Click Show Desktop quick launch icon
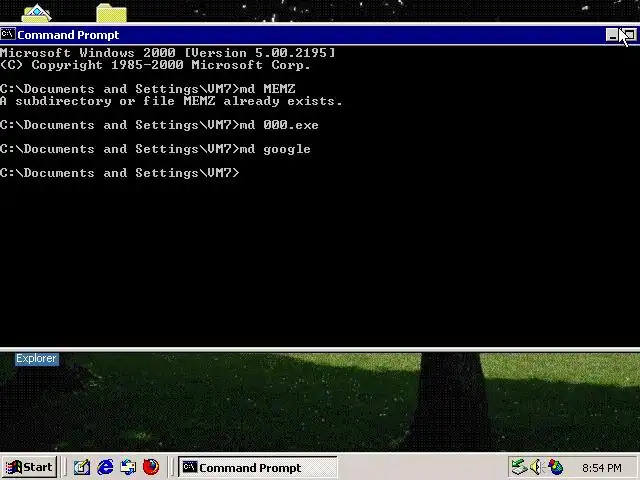This screenshot has width=640, height=480. point(82,467)
